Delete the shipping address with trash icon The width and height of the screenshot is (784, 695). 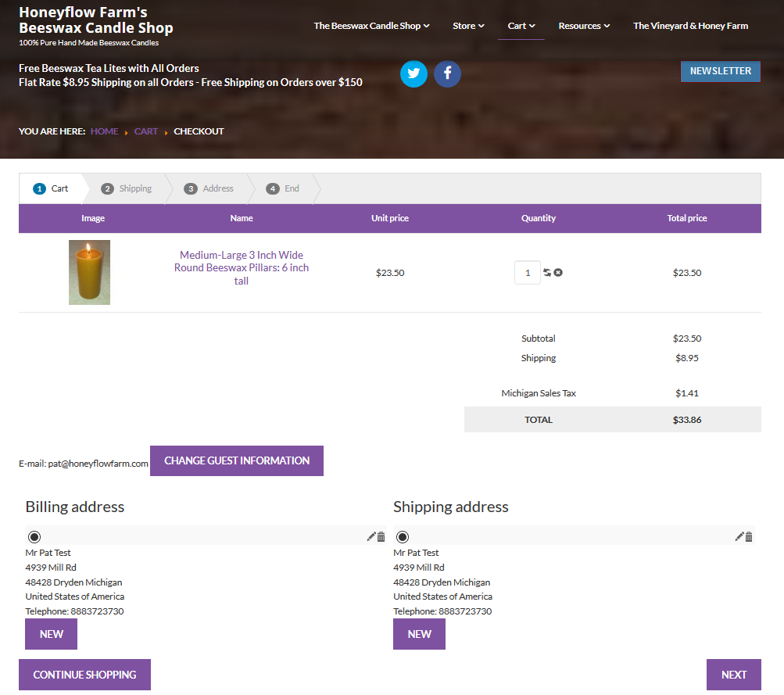749,536
